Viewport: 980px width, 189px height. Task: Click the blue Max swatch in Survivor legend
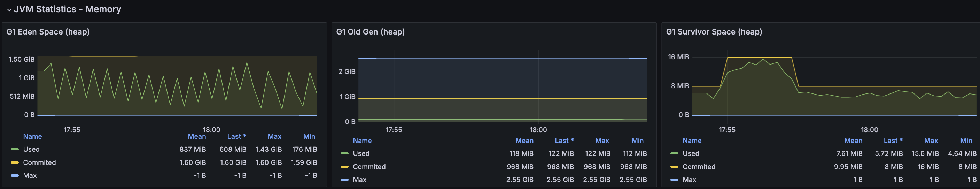(675, 180)
